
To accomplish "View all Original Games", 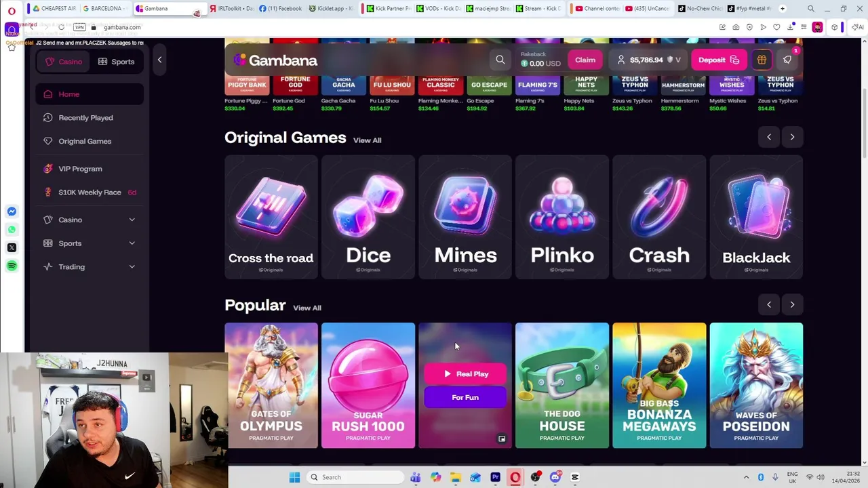I will coord(367,140).
